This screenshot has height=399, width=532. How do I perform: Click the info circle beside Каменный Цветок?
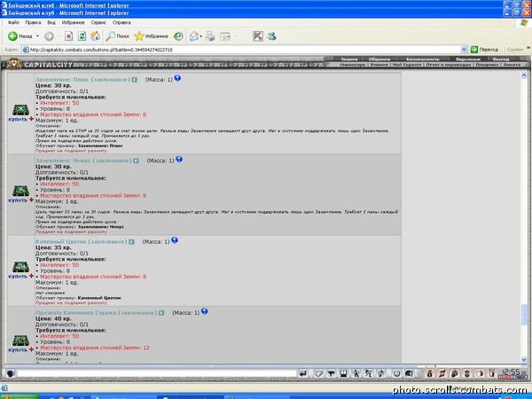tap(175, 240)
